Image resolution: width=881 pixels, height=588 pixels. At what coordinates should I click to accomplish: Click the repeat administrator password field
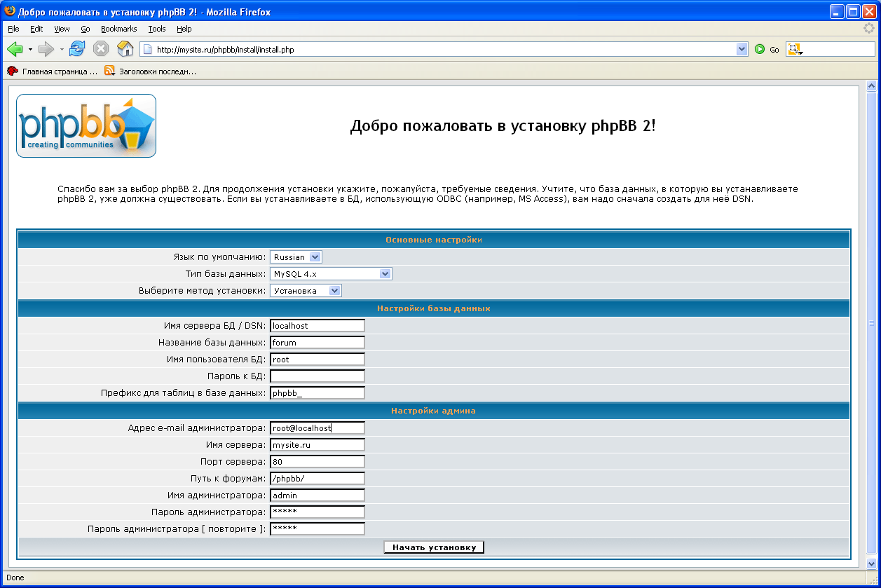(317, 528)
